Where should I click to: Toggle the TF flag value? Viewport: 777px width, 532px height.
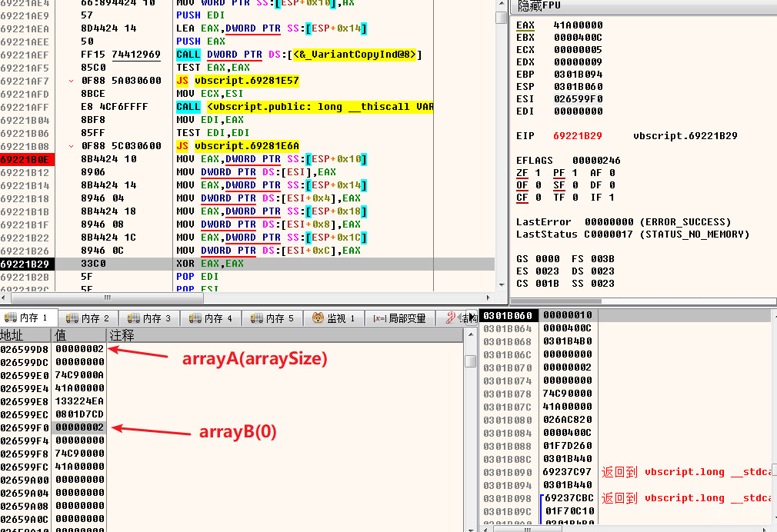(x=575, y=197)
